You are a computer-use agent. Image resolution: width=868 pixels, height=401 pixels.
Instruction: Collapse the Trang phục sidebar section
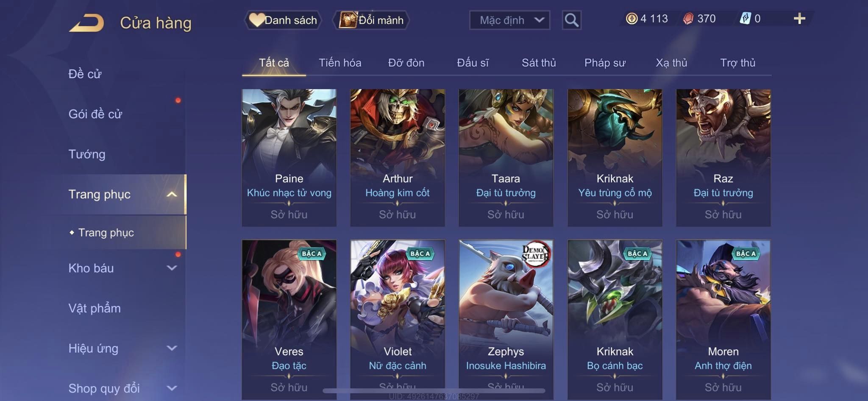pos(172,194)
